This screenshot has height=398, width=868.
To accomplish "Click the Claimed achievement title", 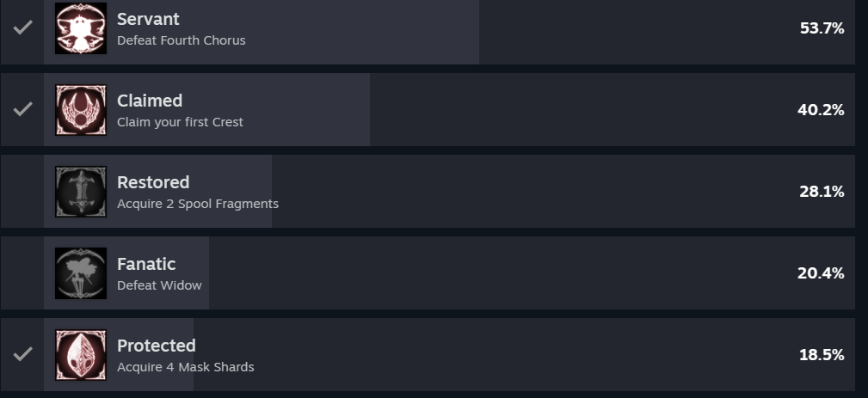I will coord(150,101).
